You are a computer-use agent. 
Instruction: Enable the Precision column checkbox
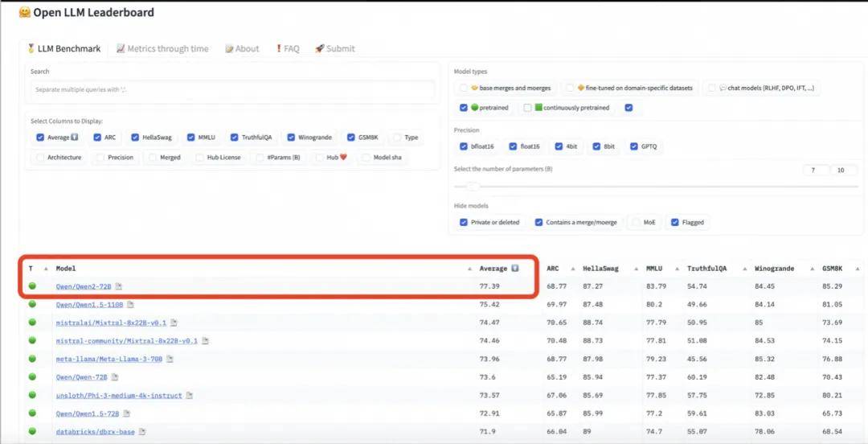point(100,158)
